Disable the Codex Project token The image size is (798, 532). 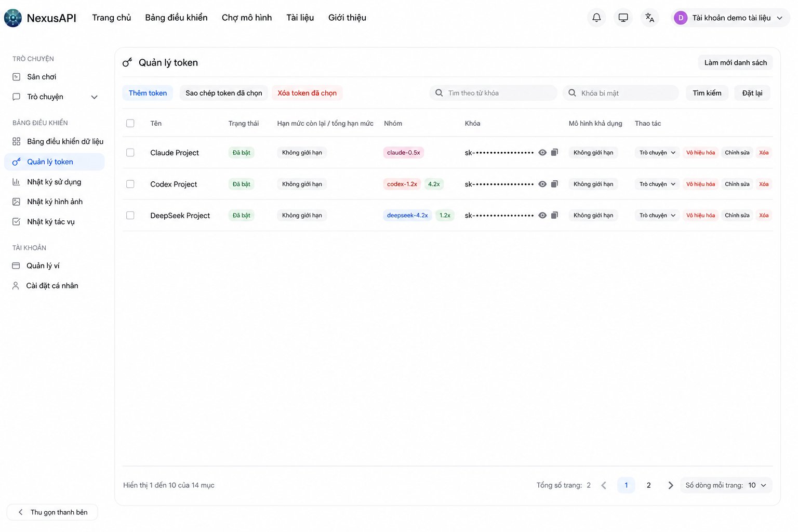click(x=700, y=184)
